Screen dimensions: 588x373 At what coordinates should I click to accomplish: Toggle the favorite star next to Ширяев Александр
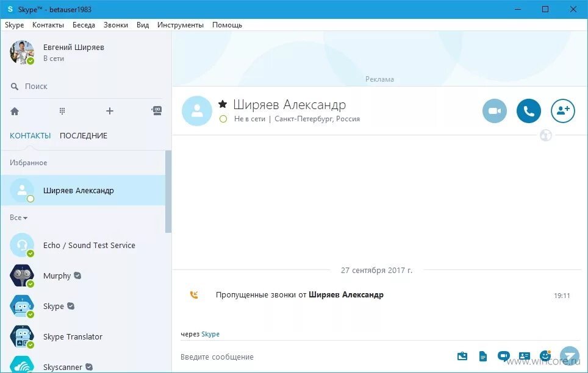point(223,104)
